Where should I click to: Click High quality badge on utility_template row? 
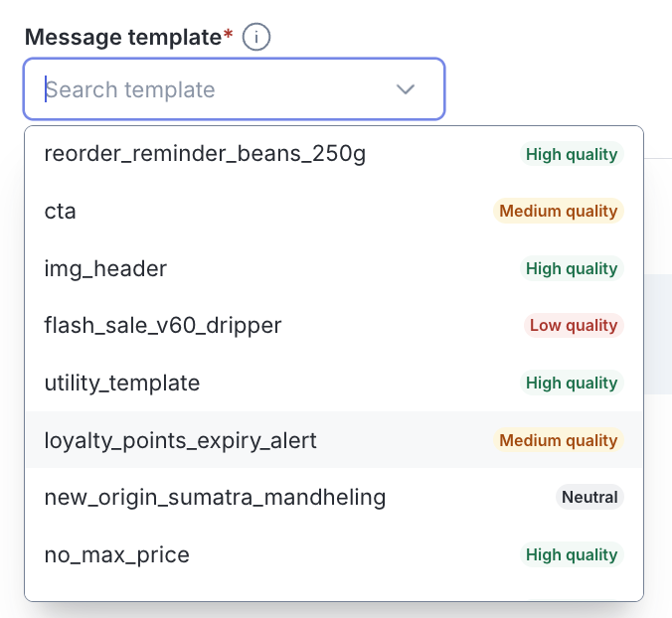pos(572,383)
